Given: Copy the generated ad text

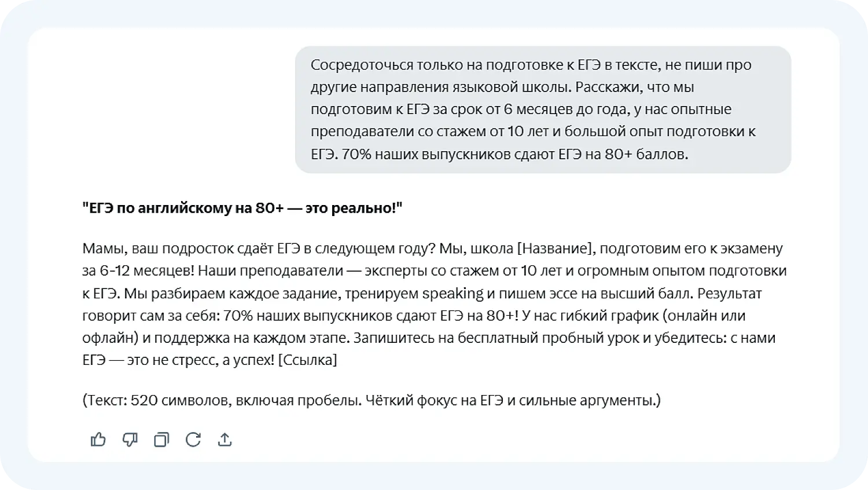Looking at the screenshot, I should 161,440.
